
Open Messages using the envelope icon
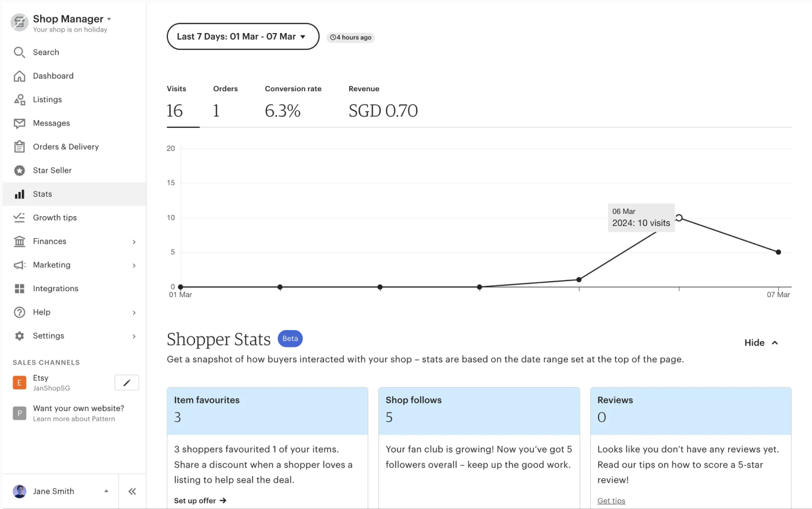(x=20, y=123)
